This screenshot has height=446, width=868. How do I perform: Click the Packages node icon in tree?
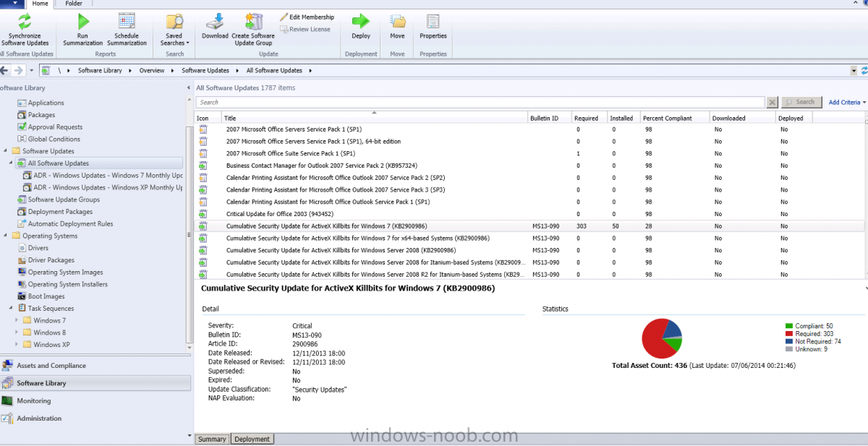coord(22,115)
